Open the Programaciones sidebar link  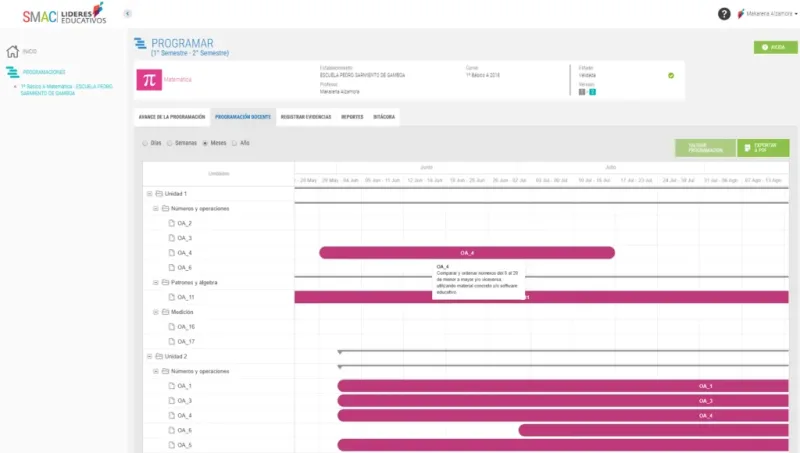click(x=44, y=72)
